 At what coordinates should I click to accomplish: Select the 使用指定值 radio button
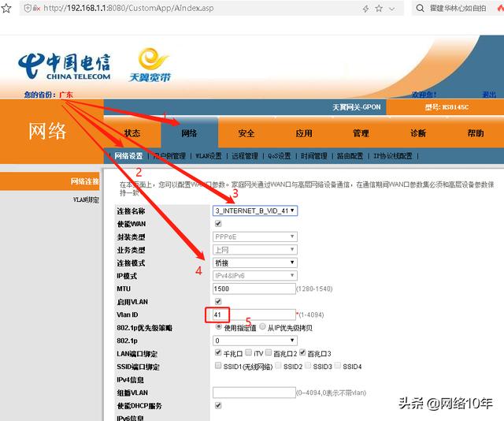[x=219, y=327]
